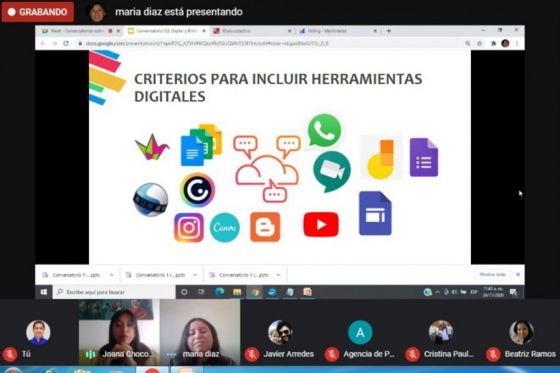Click the yellow Jamboard icon

coord(381,158)
